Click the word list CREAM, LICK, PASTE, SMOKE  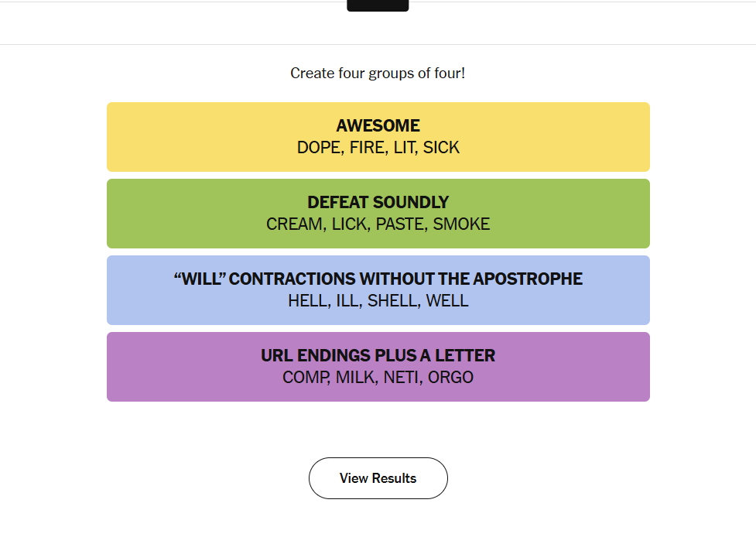pyautogui.click(x=378, y=224)
